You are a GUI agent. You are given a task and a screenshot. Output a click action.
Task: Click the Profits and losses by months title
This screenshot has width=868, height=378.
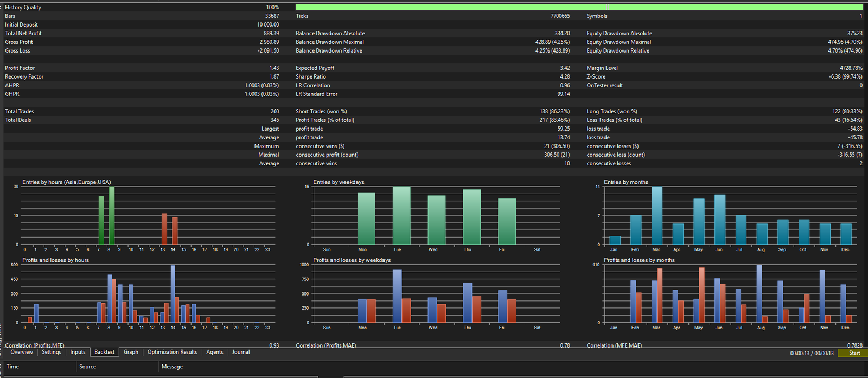click(x=639, y=260)
